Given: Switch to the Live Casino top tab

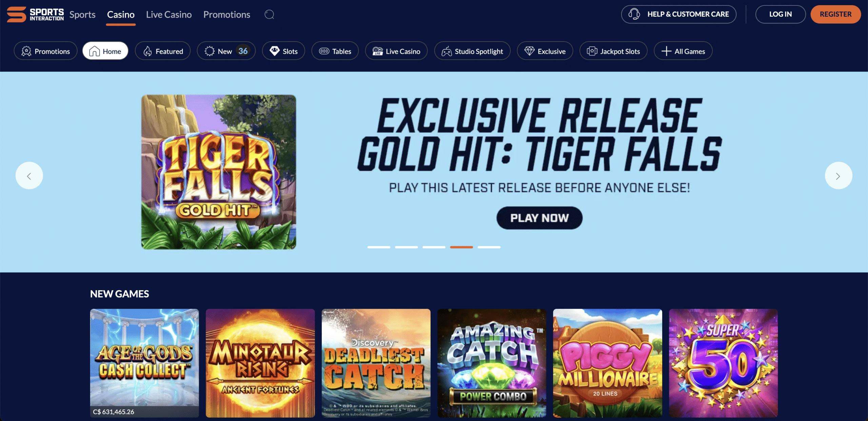Looking at the screenshot, I should tap(169, 15).
